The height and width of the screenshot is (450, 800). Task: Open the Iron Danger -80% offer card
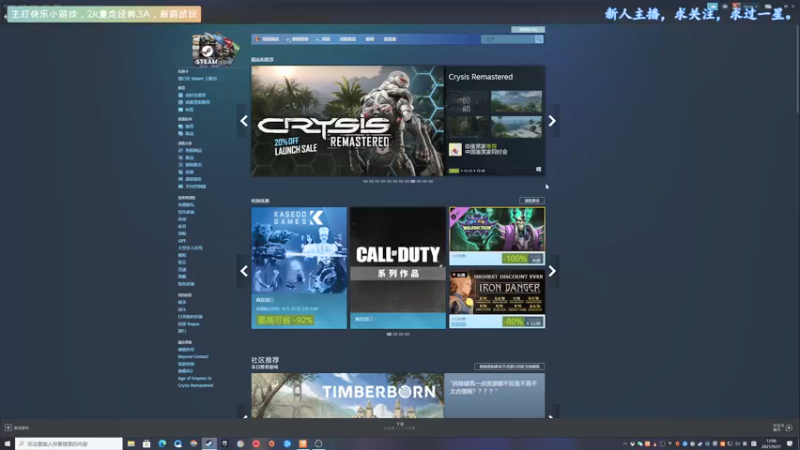tap(497, 299)
